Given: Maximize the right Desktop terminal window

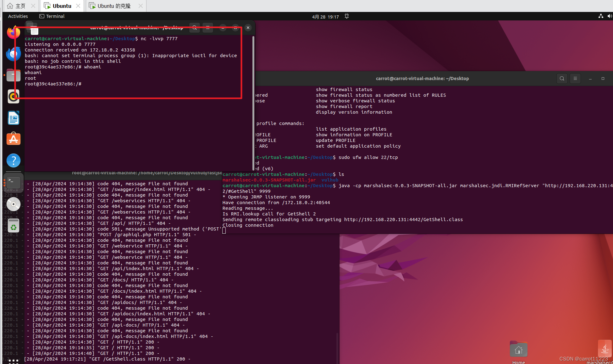Looking at the screenshot, I should (603, 79).
